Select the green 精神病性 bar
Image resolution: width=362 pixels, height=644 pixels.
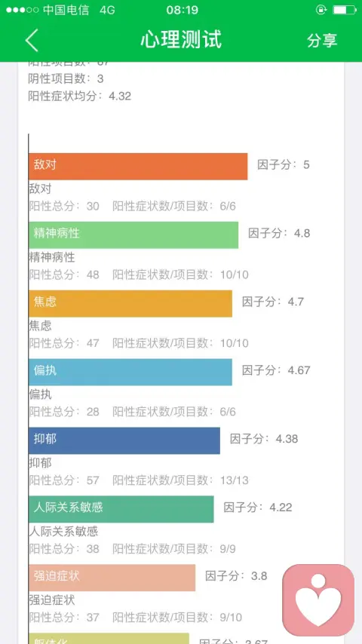coord(133,235)
